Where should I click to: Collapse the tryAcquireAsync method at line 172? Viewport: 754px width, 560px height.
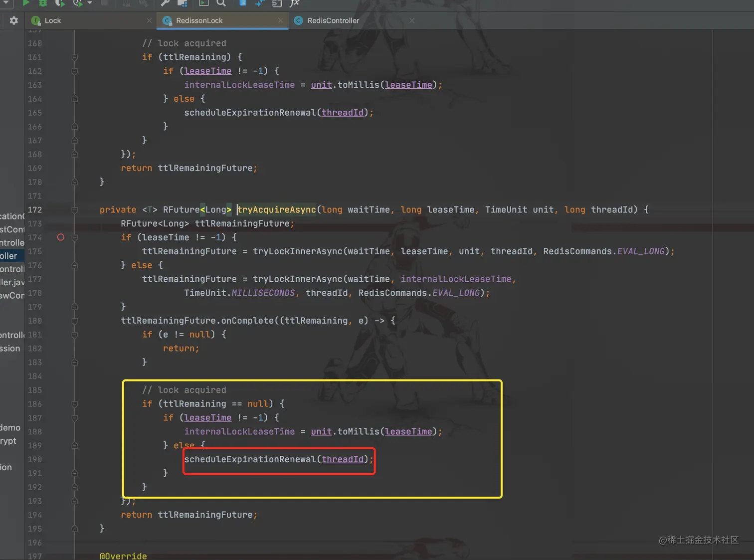click(75, 210)
